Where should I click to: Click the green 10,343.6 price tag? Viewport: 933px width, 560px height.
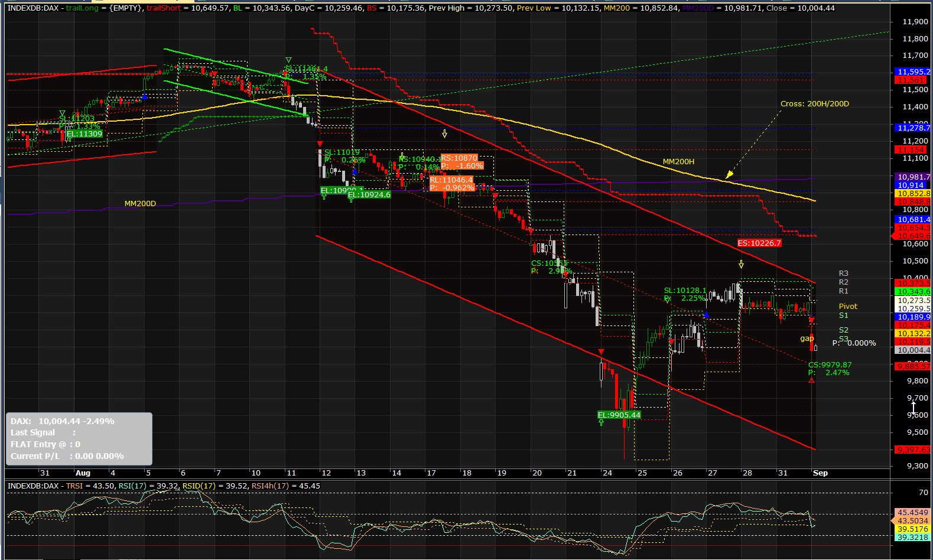tap(912, 292)
